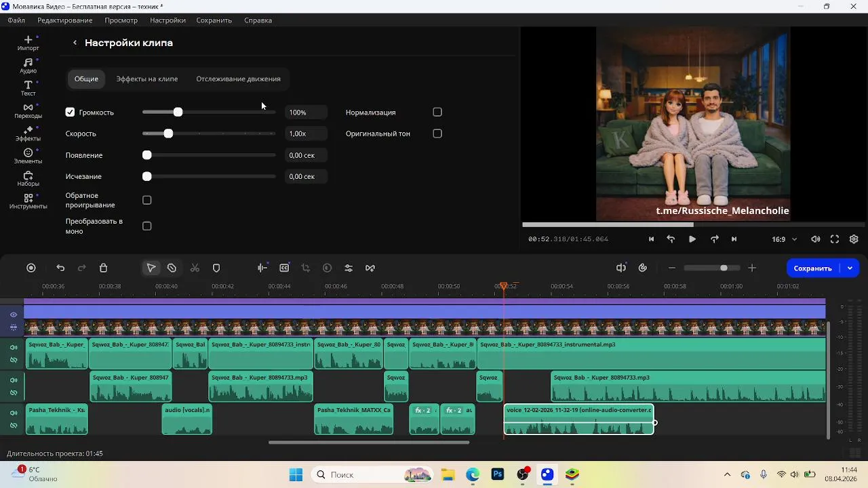Split clip with the scissors icon

point(195,268)
